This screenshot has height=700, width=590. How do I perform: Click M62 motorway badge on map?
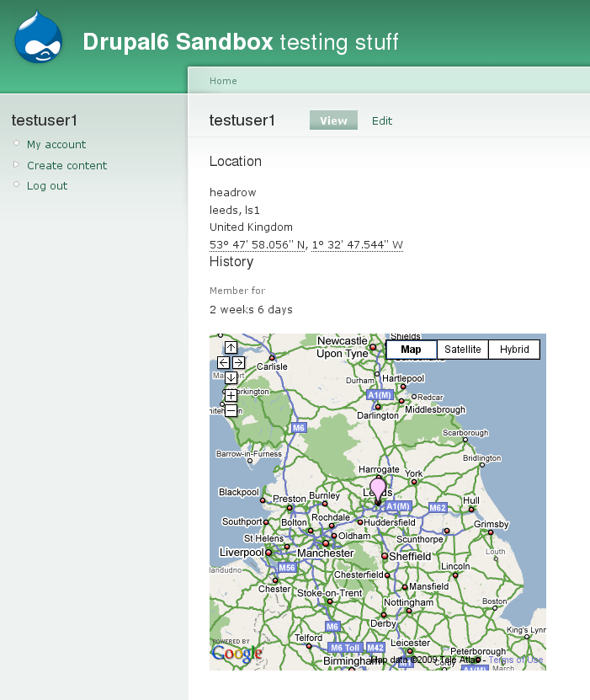(x=438, y=508)
